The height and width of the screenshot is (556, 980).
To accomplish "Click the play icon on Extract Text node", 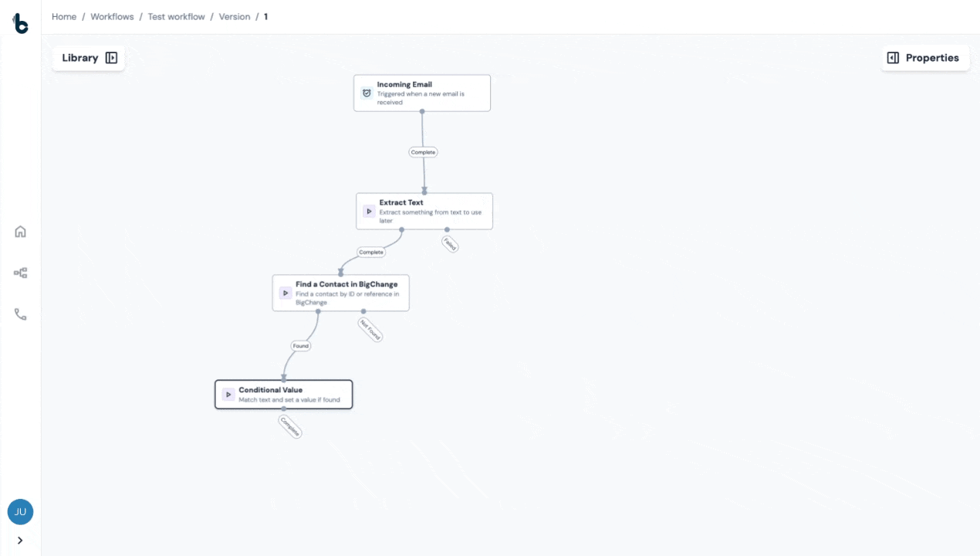I will (368, 211).
